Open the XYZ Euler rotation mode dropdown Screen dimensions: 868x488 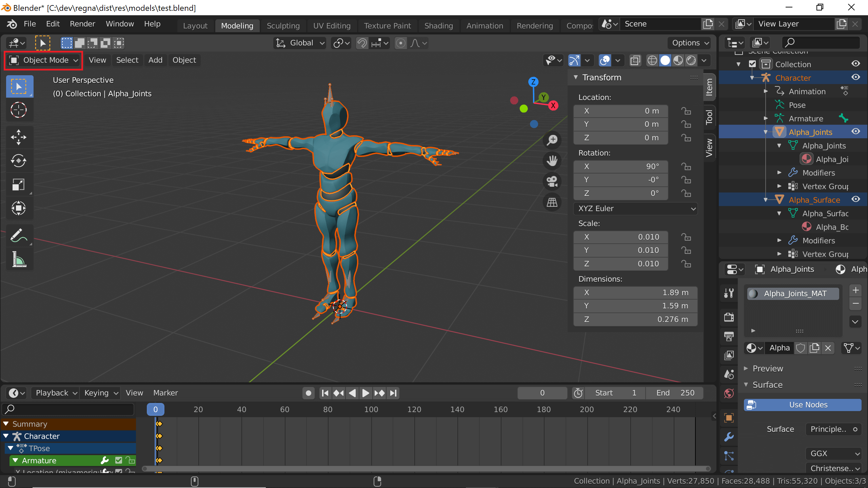pyautogui.click(x=635, y=208)
